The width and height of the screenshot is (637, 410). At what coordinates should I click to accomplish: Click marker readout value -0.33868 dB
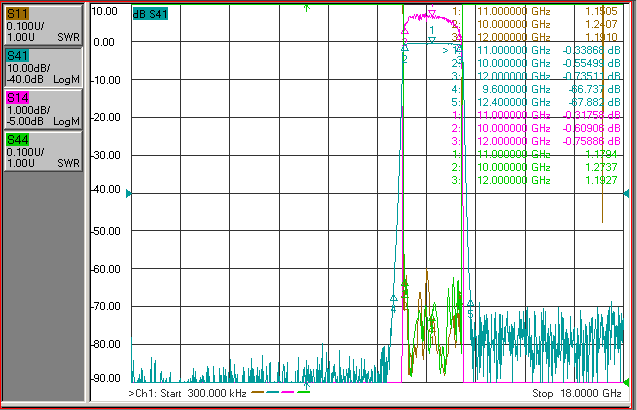pos(592,50)
